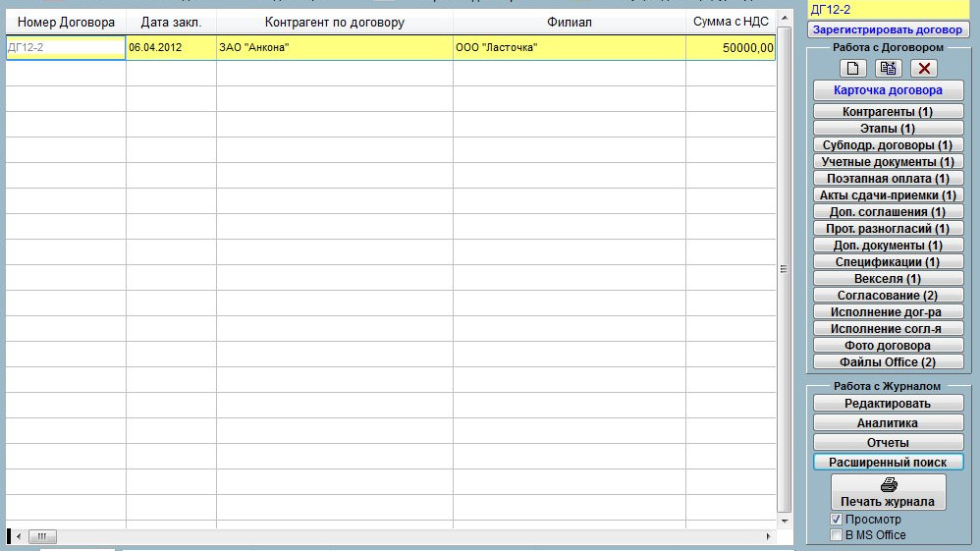Click Дата закл. column header
980x551 pixels.
[x=171, y=22]
